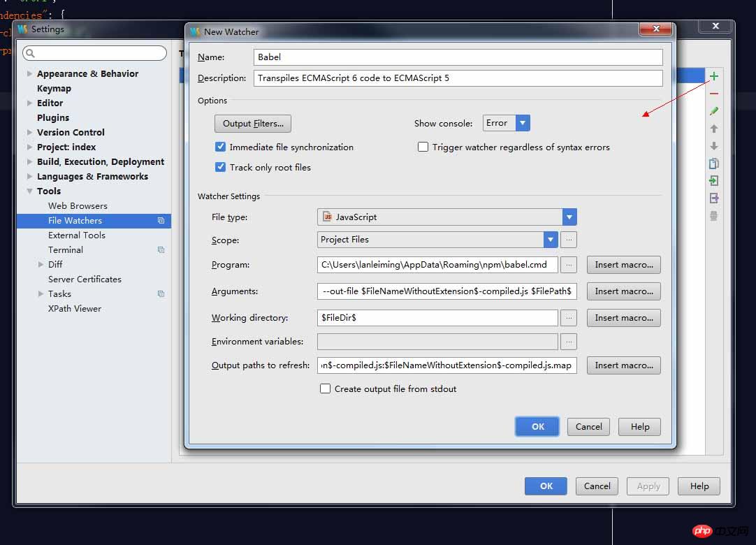
Task: Click project-level icon beside File Watchers
Action: [x=161, y=220]
